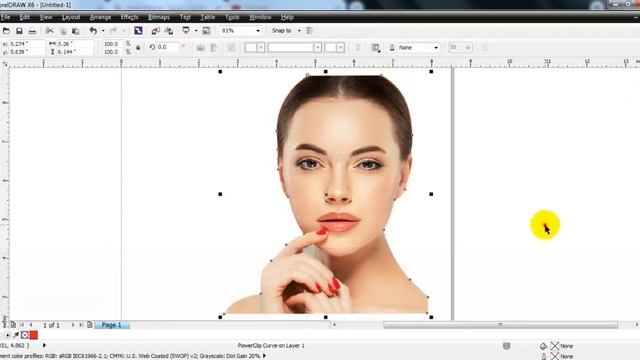Open a document with the Open folder icon
640x360 pixels.
point(6,31)
